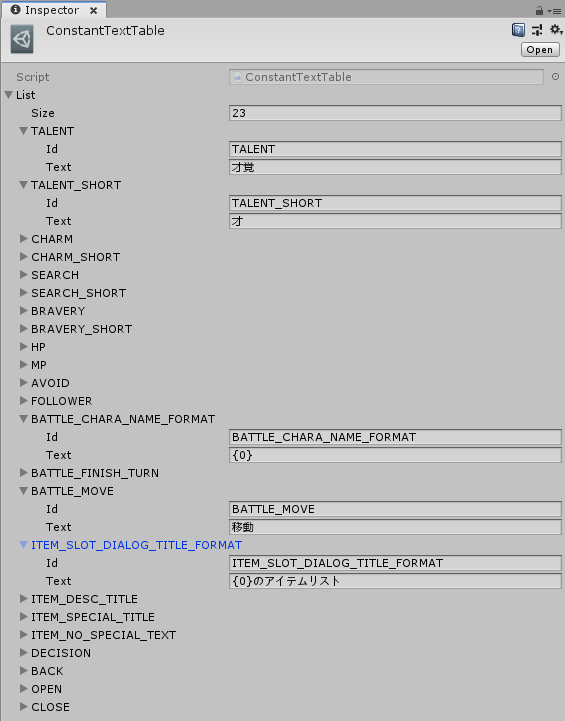Screen dimensions: 565x721
Task: Collapse the BATTLE_MOVE entry
Action: [23, 491]
